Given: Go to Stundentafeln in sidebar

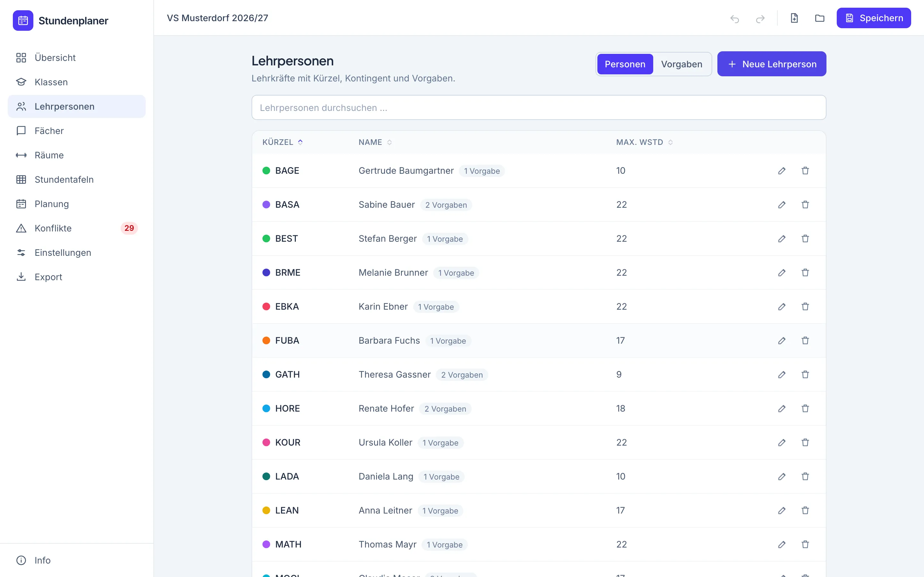Looking at the screenshot, I should tap(76, 180).
